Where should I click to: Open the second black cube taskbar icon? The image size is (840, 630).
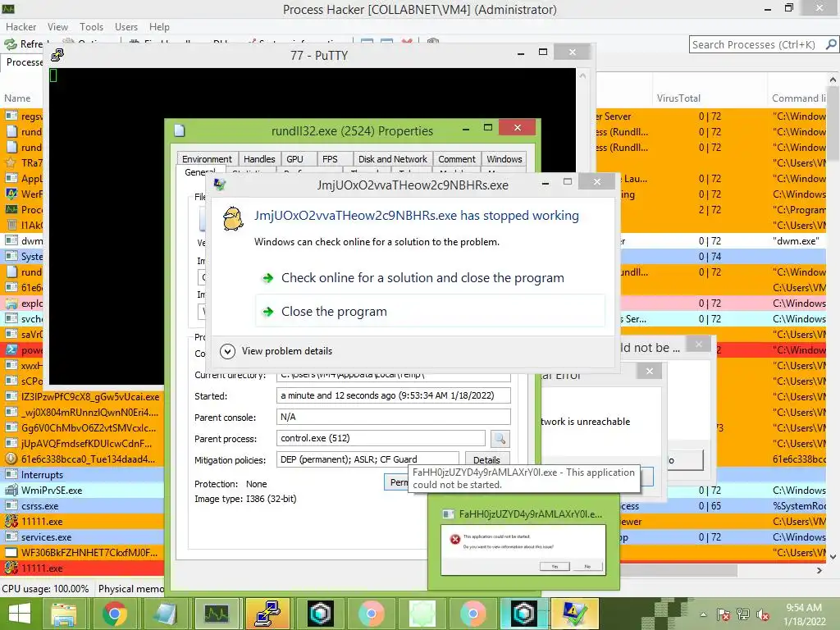coord(523,614)
